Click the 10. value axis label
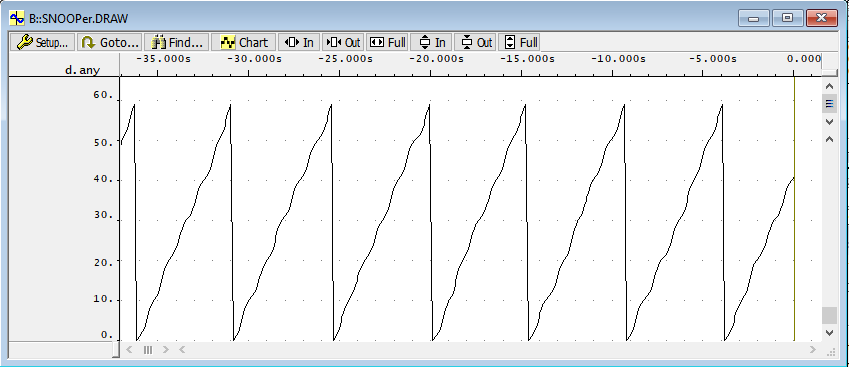Viewport: 849px width, 367px height. (x=103, y=299)
